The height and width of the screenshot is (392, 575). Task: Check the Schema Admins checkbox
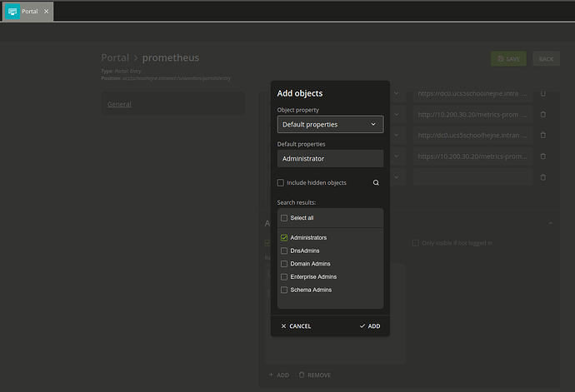(x=284, y=290)
